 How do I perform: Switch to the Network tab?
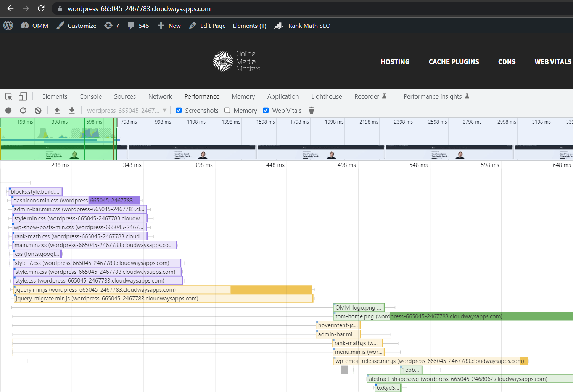tap(160, 96)
